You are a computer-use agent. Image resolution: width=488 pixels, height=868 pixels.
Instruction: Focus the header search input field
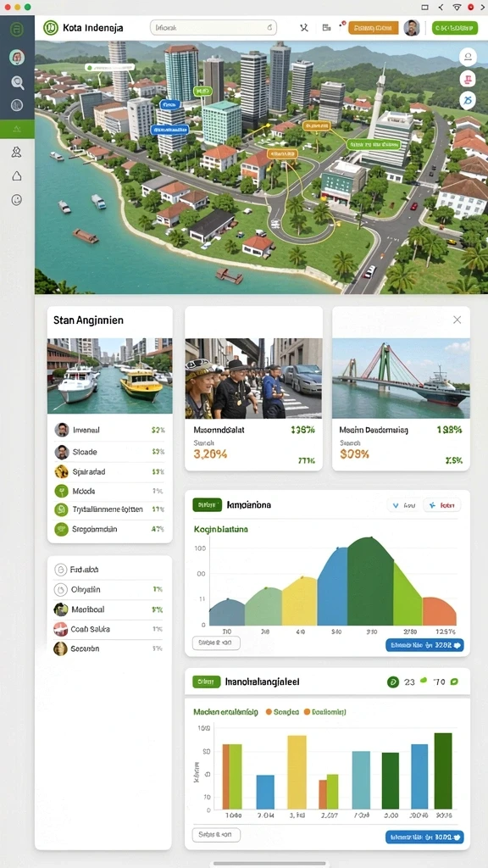tap(213, 27)
